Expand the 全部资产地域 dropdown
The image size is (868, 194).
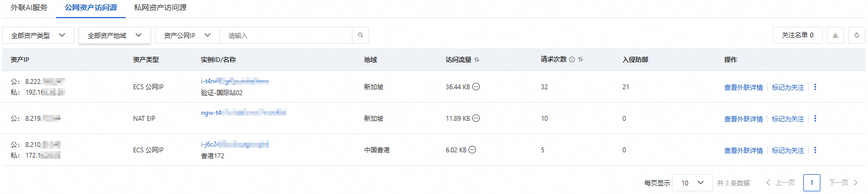(114, 35)
